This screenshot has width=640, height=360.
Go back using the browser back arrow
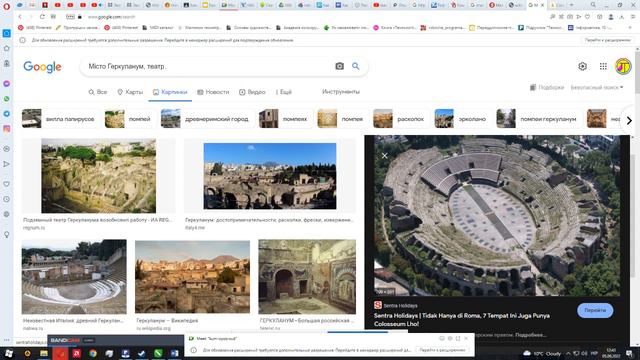(x=20, y=17)
